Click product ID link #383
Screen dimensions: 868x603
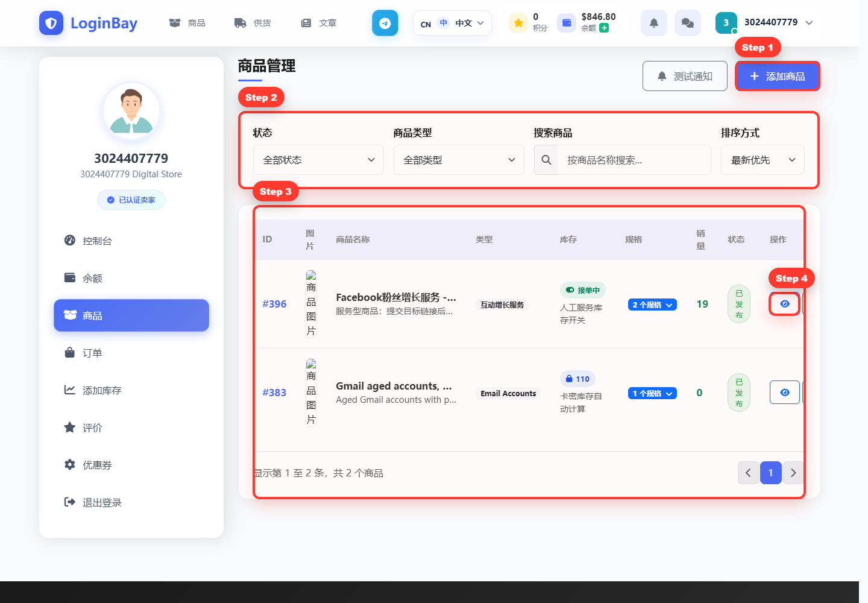274,393
